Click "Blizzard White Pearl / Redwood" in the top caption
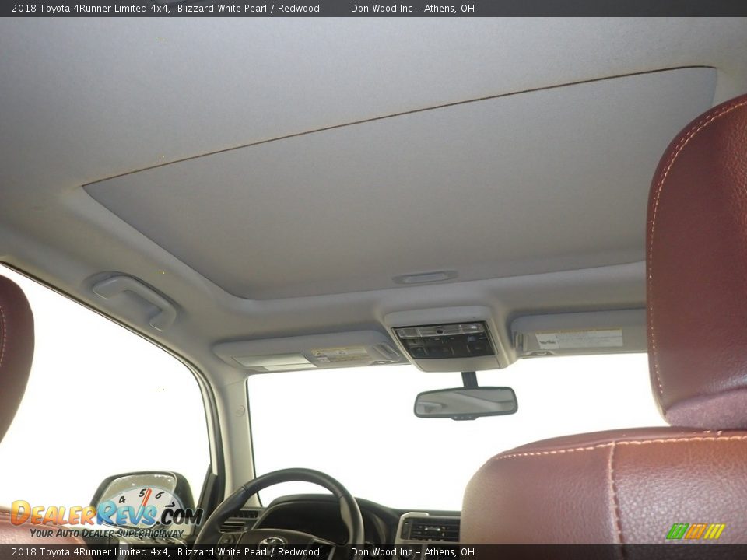 (x=248, y=9)
